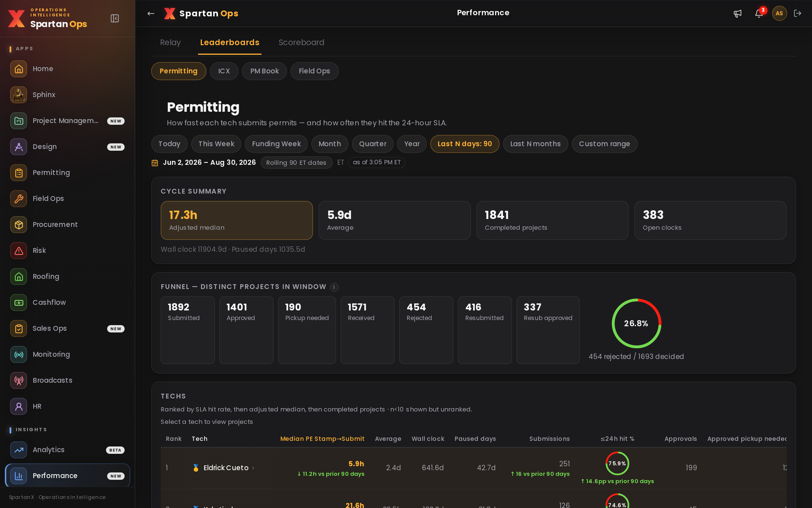Viewport: 812px width, 508px height.
Task: Open Procurement box icon
Action: [x=18, y=224]
